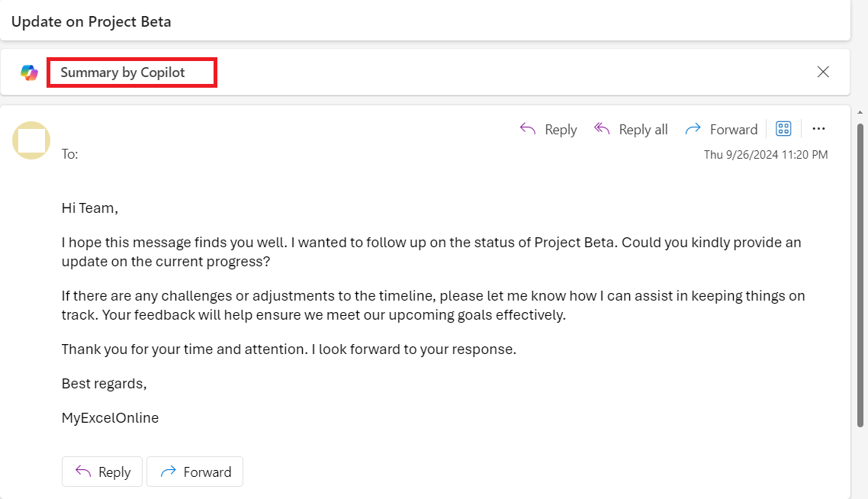
Task: Close the Copilot summary bar
Action: point(823,72)
